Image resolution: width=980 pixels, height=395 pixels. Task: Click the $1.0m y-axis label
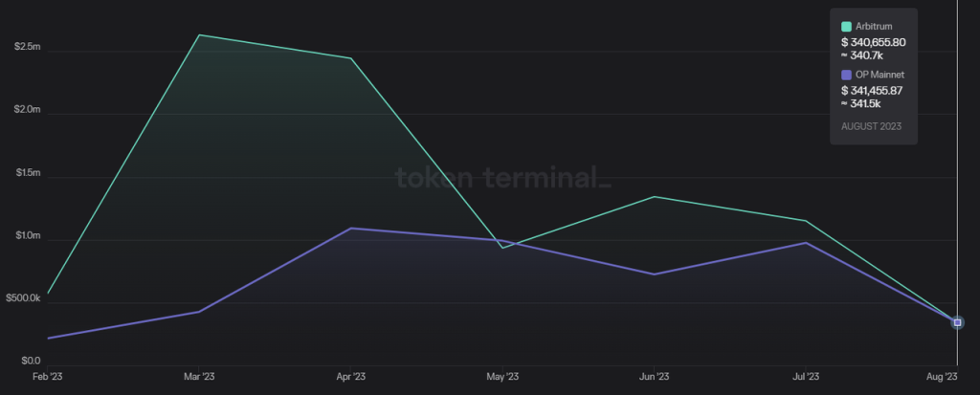coord(28,236)
